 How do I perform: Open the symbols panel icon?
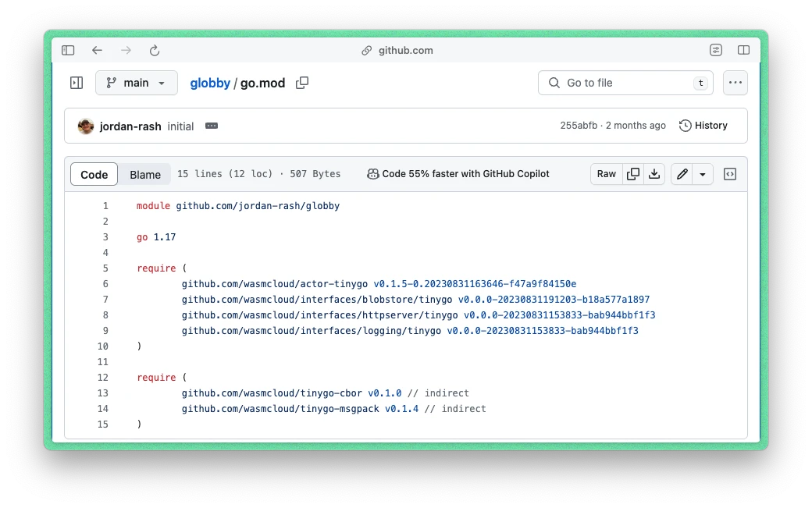(730, 174)
